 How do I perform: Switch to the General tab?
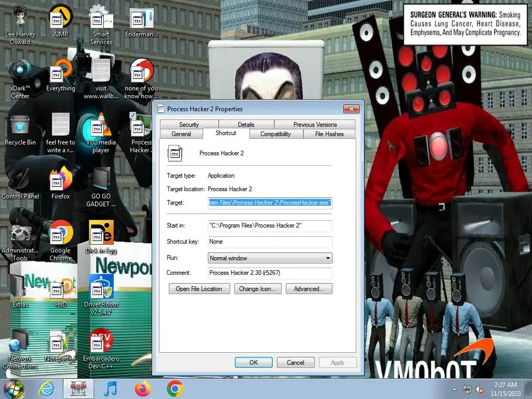(x=181, y=134)
